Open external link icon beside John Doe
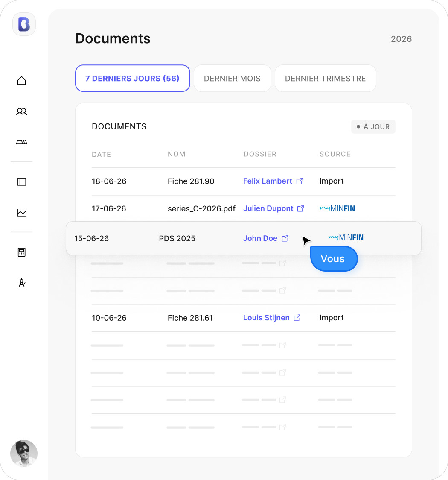This screenshot has width=448, height=480. [x=285, y=238]
